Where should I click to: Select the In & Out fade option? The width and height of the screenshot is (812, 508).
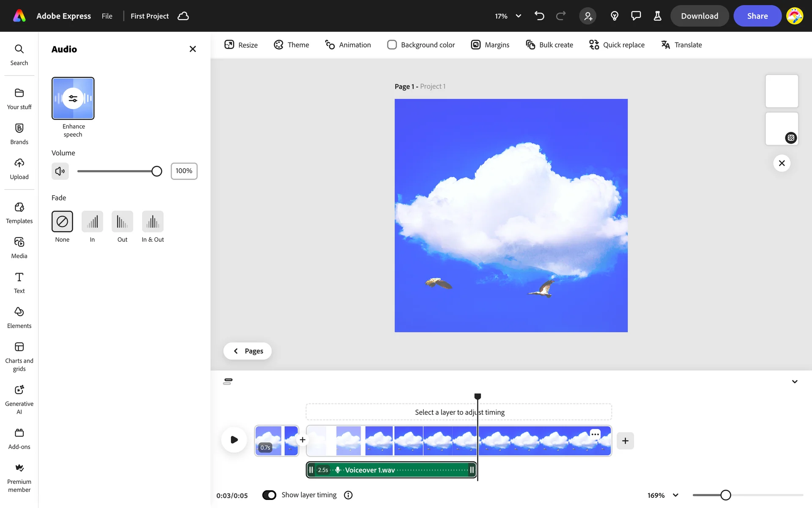point(153,221)
